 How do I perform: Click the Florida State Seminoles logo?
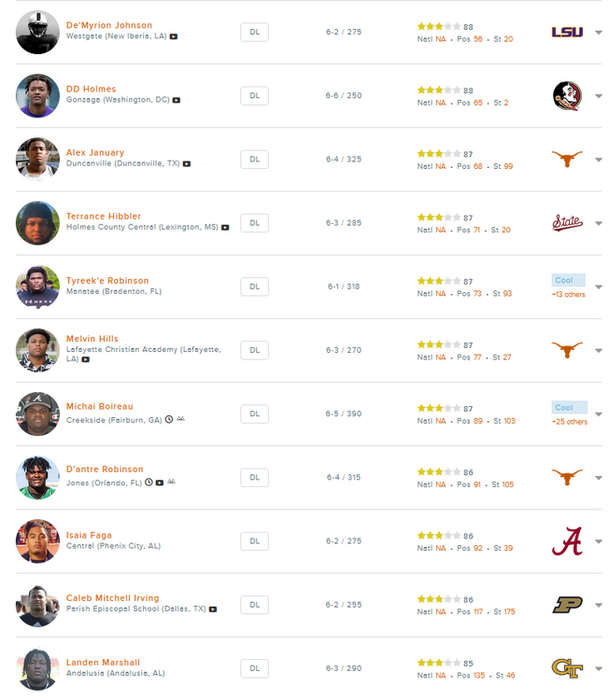tap(567, 95)
